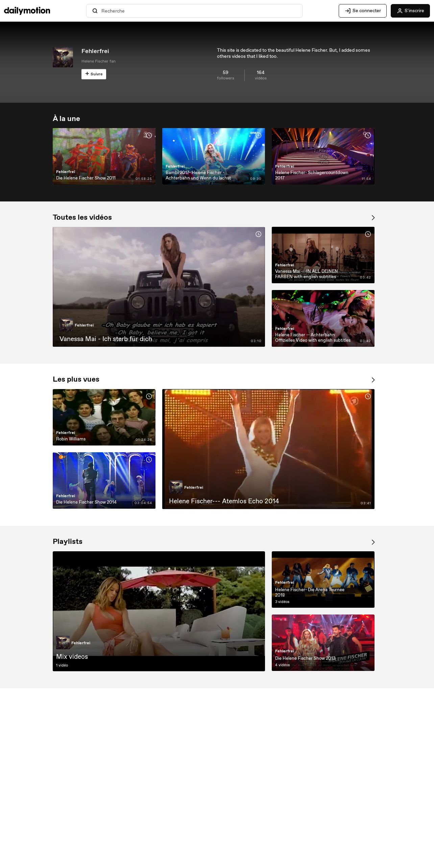
Task: Click channel avatar on Atemlos Echo 2014 video
Action: pos(176,487)
